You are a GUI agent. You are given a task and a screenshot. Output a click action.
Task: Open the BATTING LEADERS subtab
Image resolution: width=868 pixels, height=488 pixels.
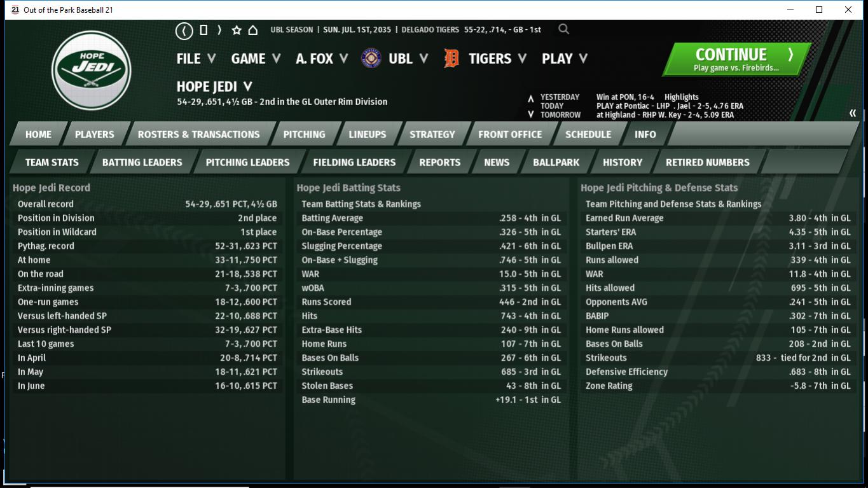point(142,162)
